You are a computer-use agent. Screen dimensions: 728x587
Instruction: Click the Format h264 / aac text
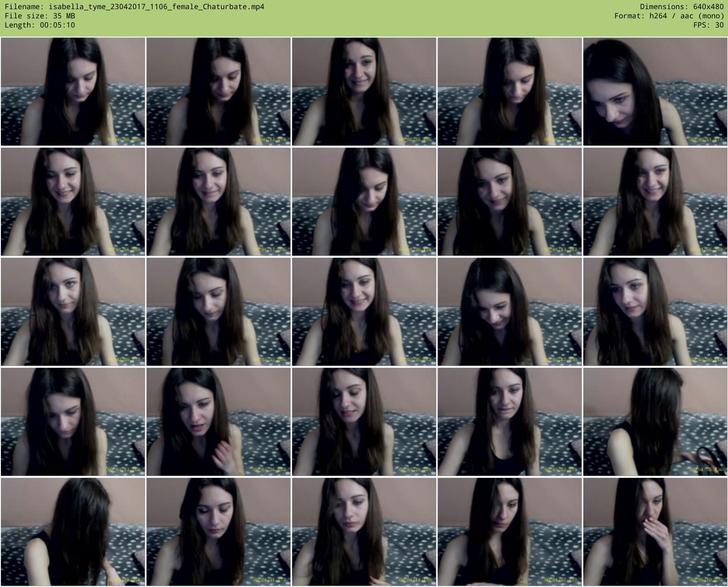(x=669, y=16)
